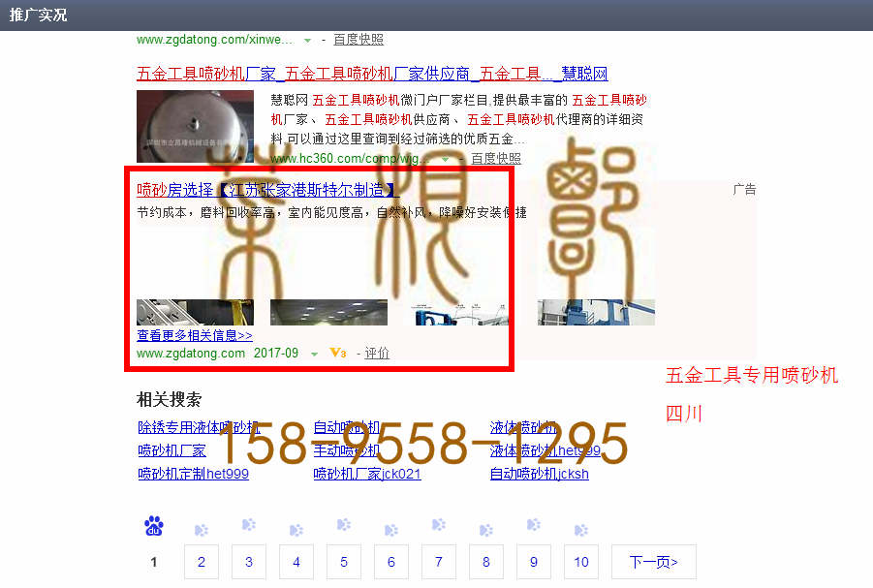Screen dimensions: 873x588
Task: Search related term 喷砂机定制het999
Action: click(x=193, y=474)
